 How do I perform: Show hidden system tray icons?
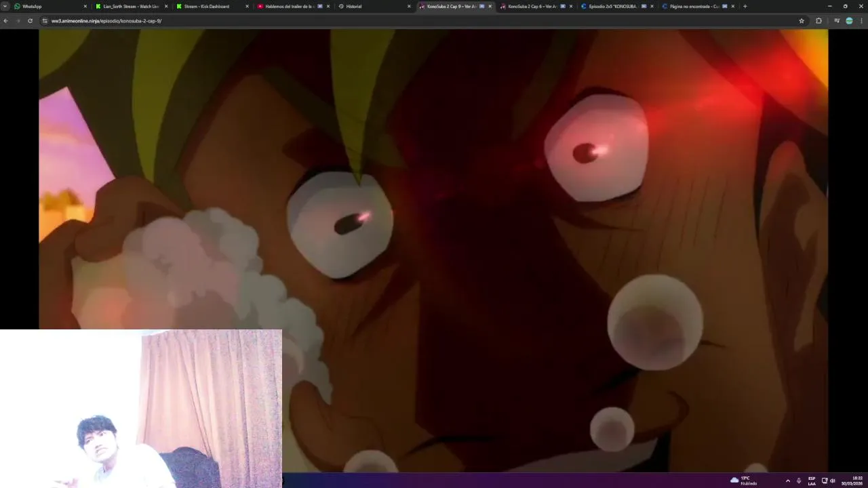tap(787, 481)
